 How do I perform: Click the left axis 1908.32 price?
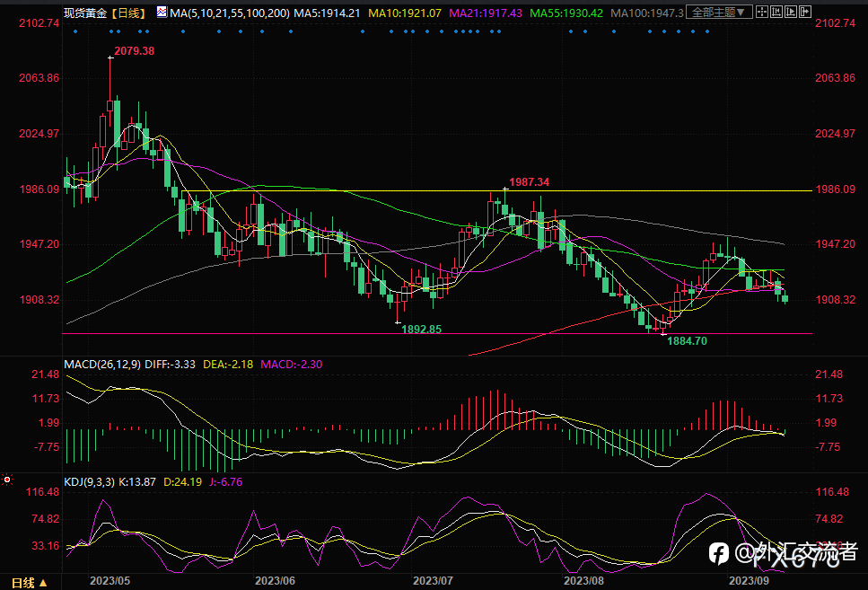tap(39, 299)
